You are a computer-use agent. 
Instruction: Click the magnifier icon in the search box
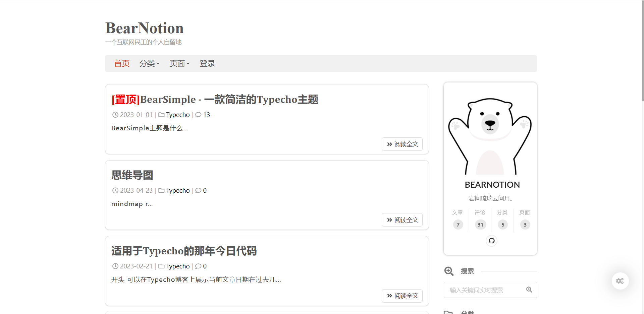(529, 290)
